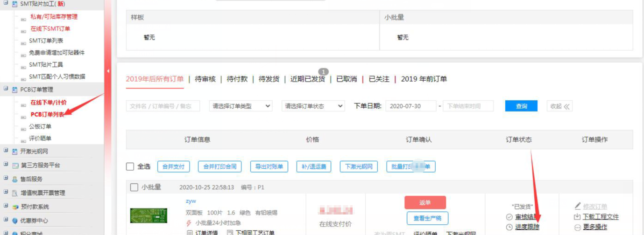Click the 文件名/订单编号/备注 search field

(163, 106)
